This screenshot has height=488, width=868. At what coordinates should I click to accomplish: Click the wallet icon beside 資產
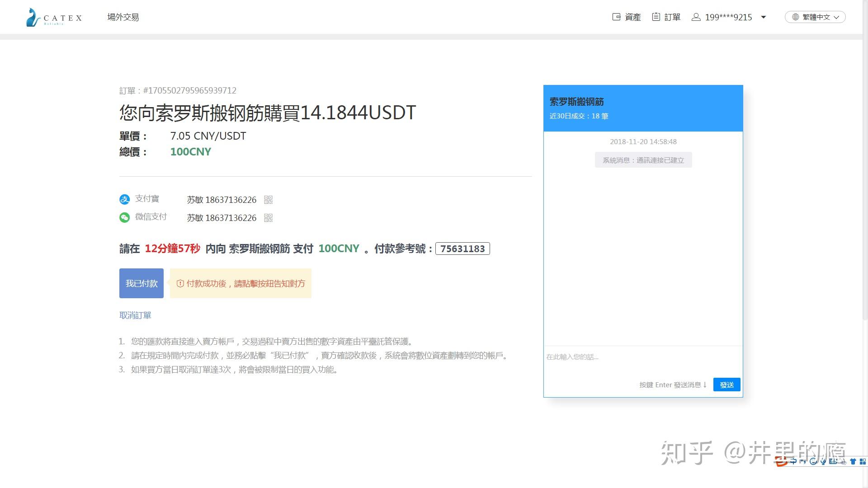coord(616,17)
